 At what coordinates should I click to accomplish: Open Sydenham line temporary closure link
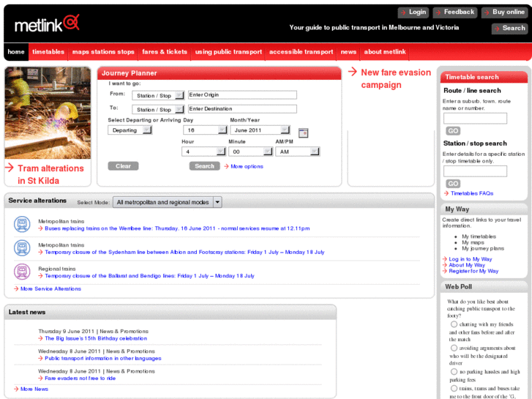click(x=184, y=252)
